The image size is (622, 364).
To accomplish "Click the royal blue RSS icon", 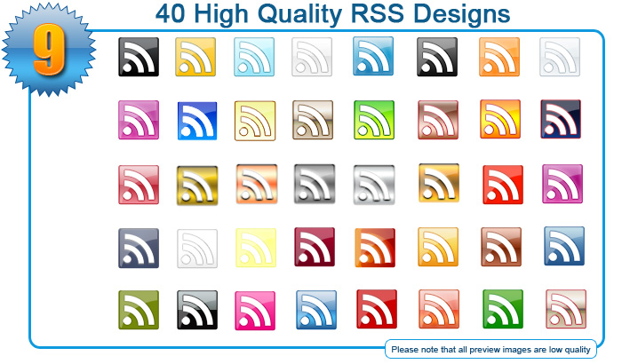I will (x=197, y=121).
